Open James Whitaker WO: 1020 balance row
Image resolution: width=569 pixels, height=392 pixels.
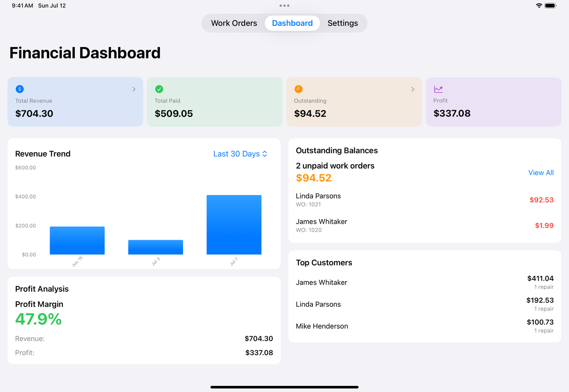(x=425, y=225)
